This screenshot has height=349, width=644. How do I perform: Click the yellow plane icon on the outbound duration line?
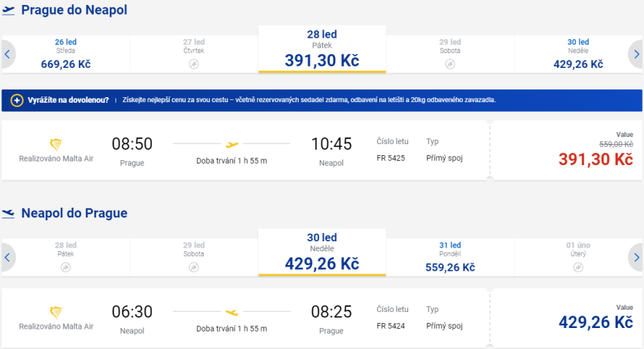pyautogui.click(x=232, y=145)
